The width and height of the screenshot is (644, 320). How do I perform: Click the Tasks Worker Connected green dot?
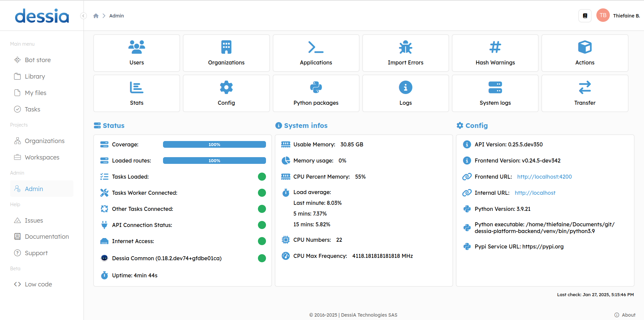[262, 193]
